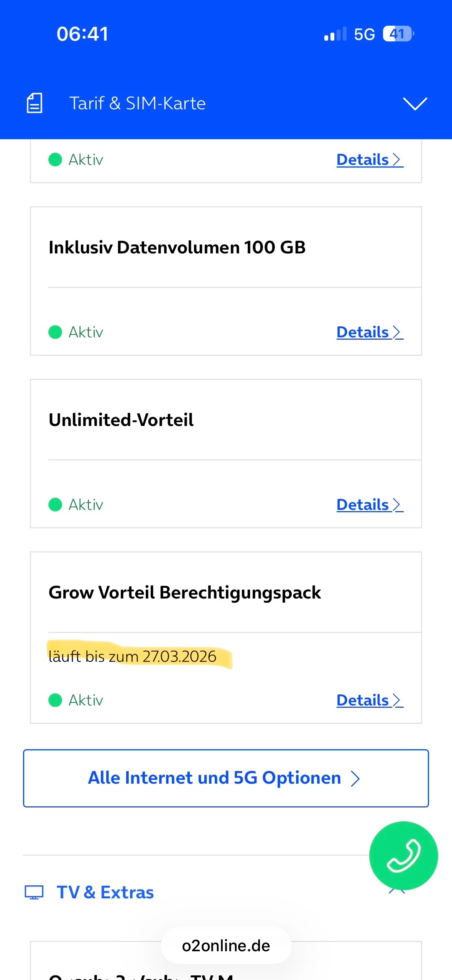Tap the battery level indicator
Viewport: 452px width, 980px height.
pyautogui.click(x=398, y=34)
